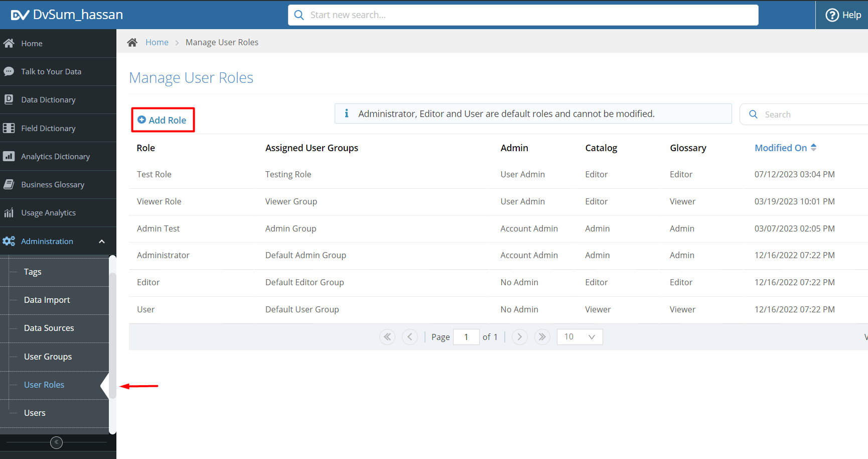Click the Talk to Your Data chat icon

pos(9,71)
